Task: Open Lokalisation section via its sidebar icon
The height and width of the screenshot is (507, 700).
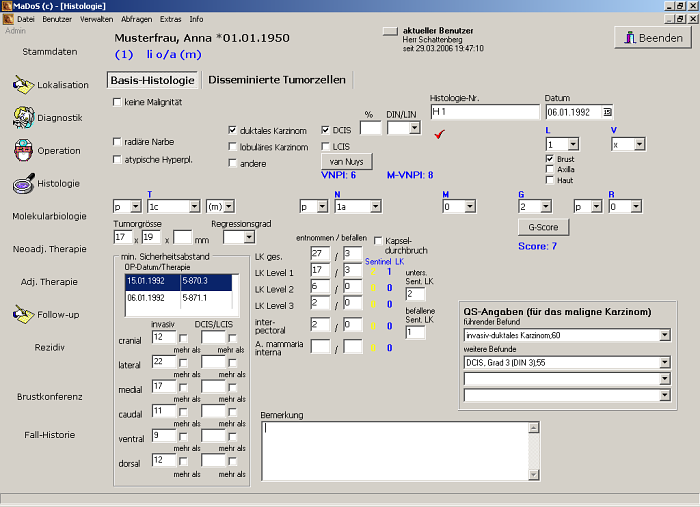Action: [x=23, y=85]
